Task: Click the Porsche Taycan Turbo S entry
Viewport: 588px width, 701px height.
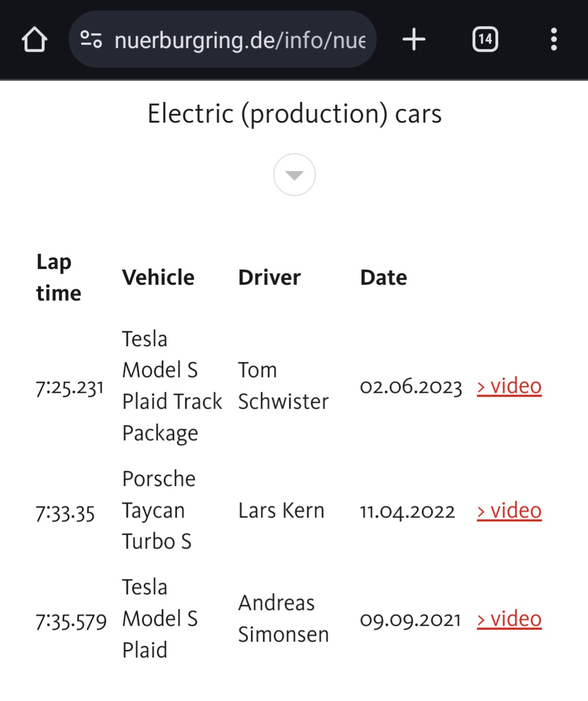Action: point(159,510)
